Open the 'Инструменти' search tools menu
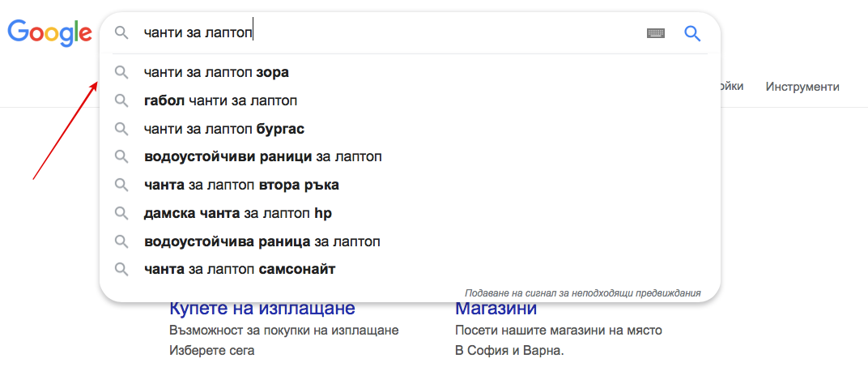868x367 pixels. 802,87
